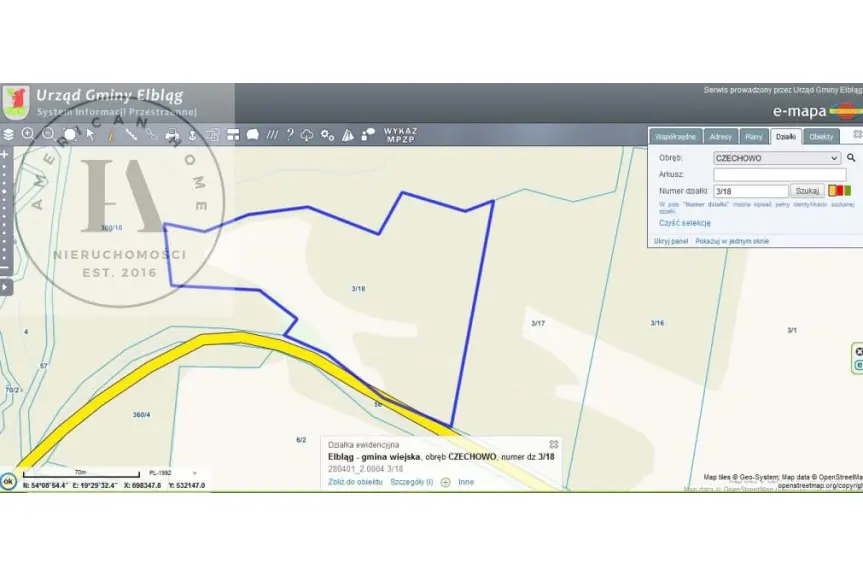The height and width of the screenshot is (575, 863).
Task: Click the cloud download icon
Action: [x=307, y=135]
